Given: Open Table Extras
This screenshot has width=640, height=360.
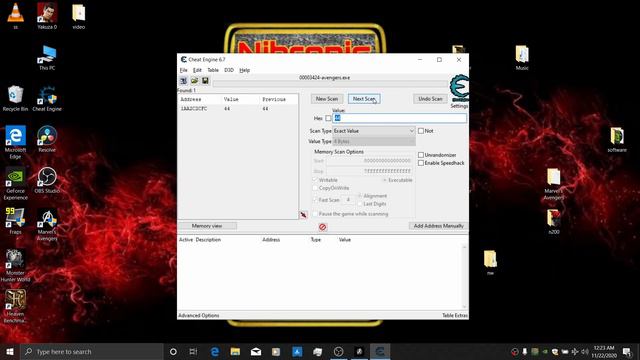Looking at the screenshot, I should pos(455,316).
